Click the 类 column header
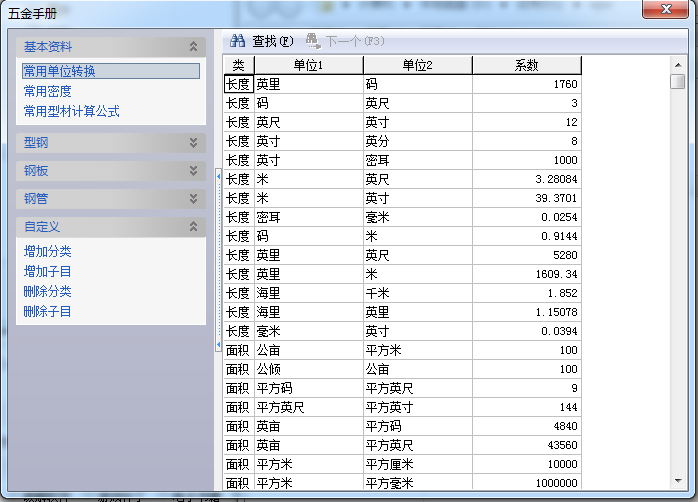 [239, 65]
